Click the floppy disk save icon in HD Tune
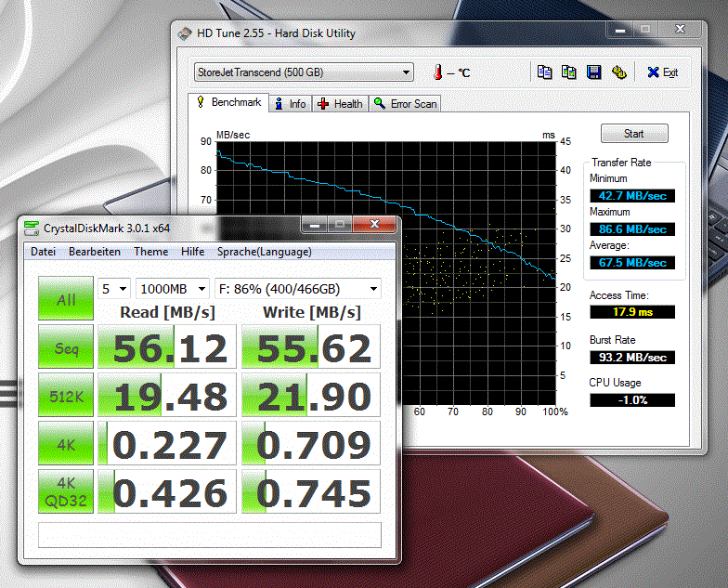 (594, 72)
